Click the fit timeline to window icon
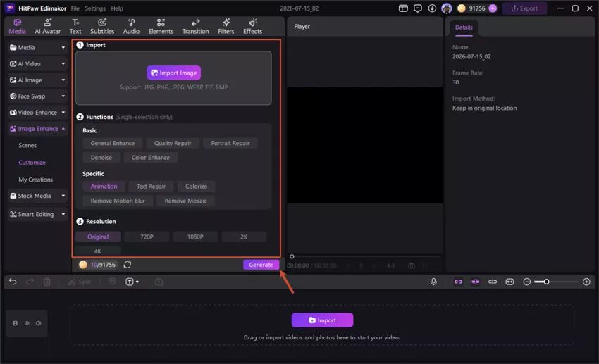This screenshot has height=364, width=599. pyautogui.click(x=510, y=282)
